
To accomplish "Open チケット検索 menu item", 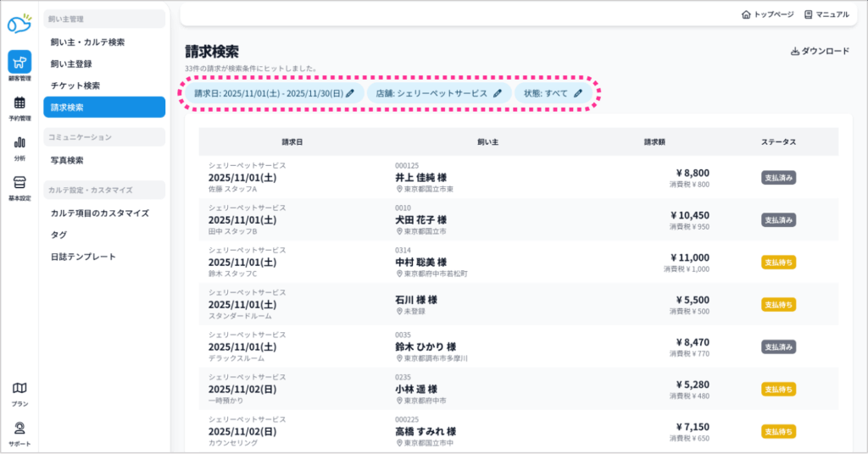I will pyautogui.click(x=75, y=86).
